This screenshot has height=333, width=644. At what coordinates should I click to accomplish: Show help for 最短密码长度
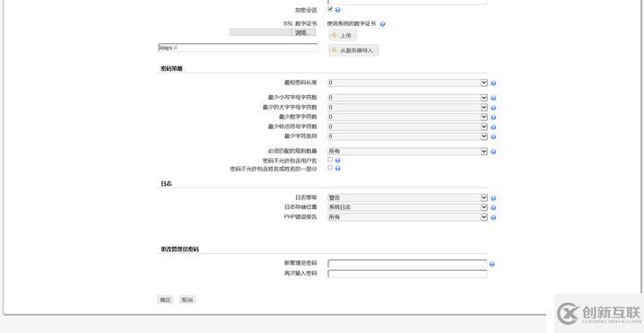493,83
